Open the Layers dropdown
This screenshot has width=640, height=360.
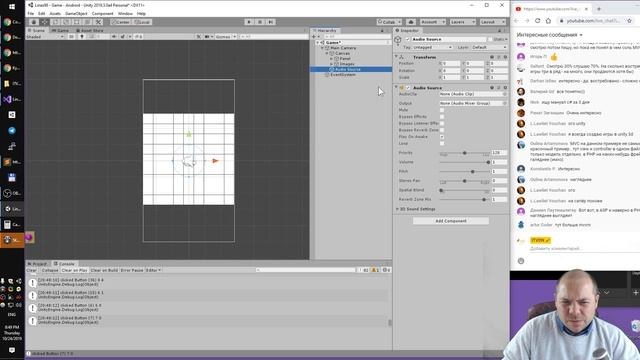point(462,22)
